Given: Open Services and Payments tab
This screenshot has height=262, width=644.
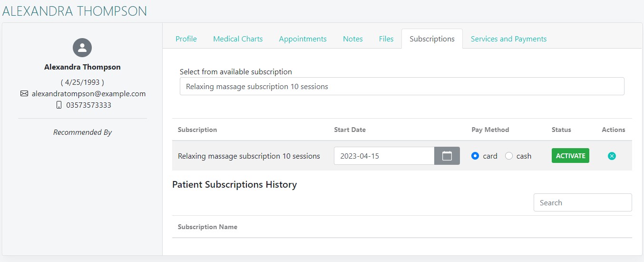Looking at the screenshot, I should coord(508,39).
